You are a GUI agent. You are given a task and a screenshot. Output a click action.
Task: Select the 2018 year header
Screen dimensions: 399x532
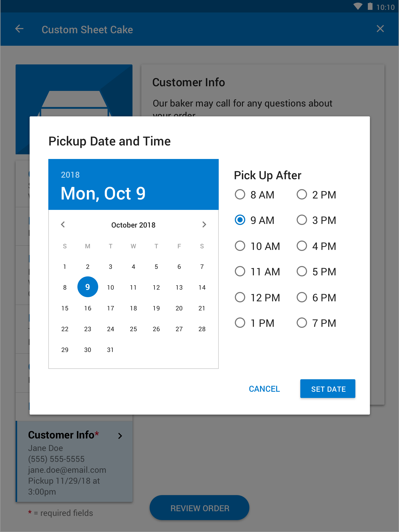pyautogui.click(x=70, y=175)
